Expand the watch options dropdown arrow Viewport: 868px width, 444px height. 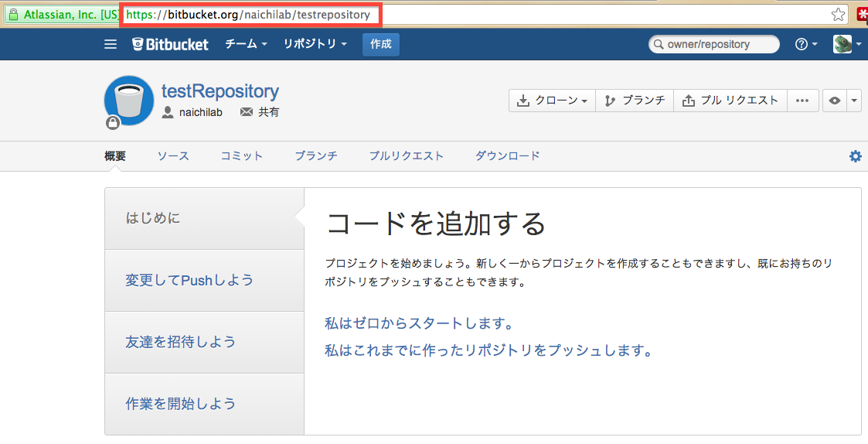coord(853,101)
